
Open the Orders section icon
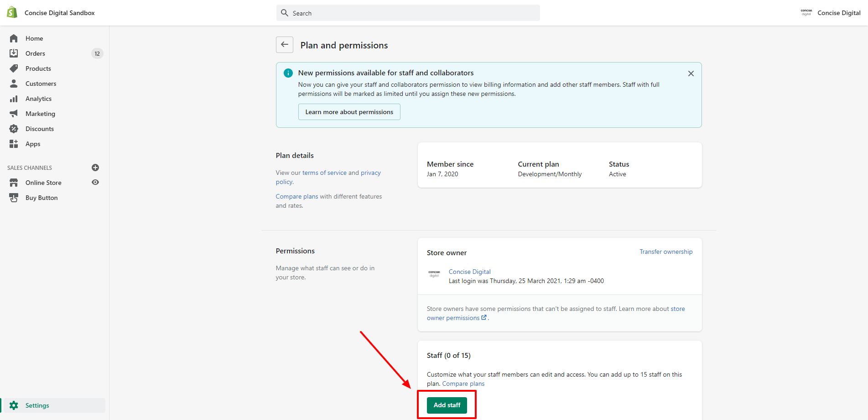coord(14,53)
